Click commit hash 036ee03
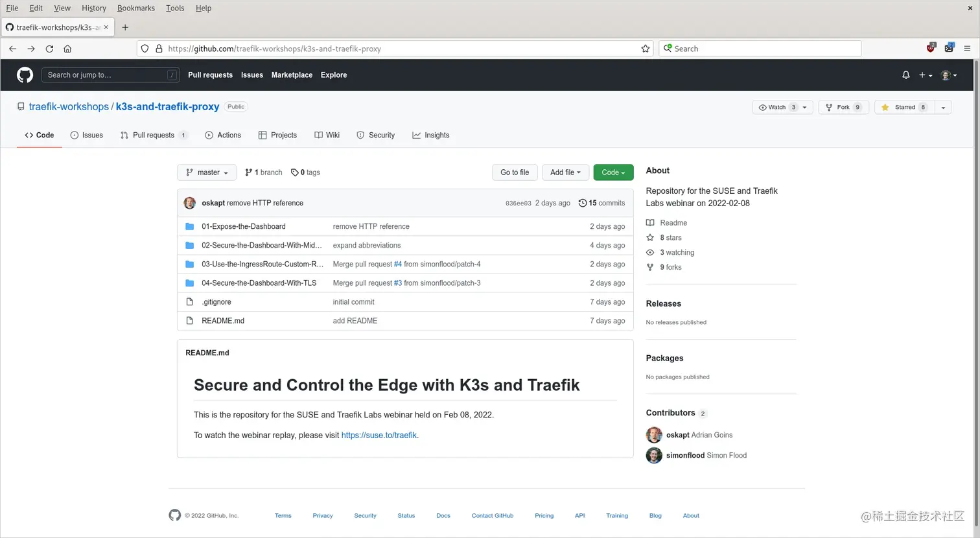Viewport: 980px width, 538px height. pos(519,204)
